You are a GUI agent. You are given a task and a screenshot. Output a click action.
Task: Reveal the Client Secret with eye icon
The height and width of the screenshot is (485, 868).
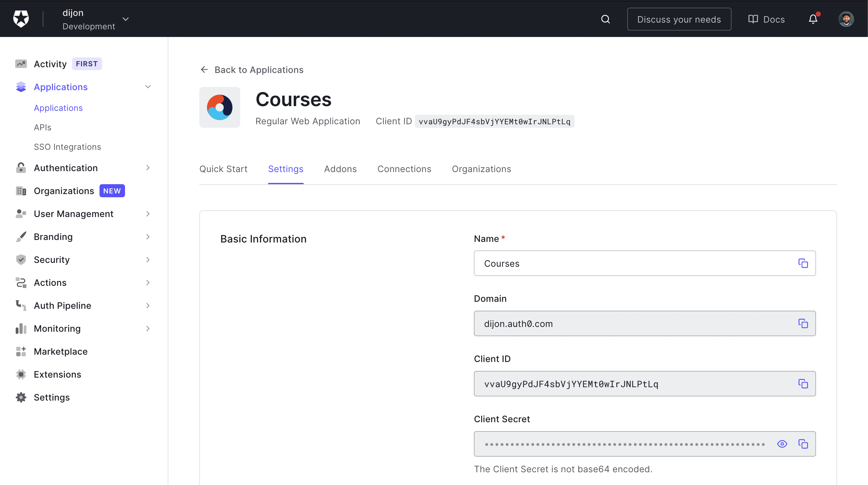[782, 444]
